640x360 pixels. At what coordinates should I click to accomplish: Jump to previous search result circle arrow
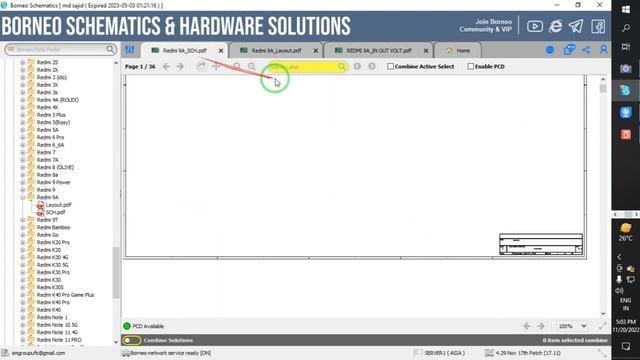point(357,66)
